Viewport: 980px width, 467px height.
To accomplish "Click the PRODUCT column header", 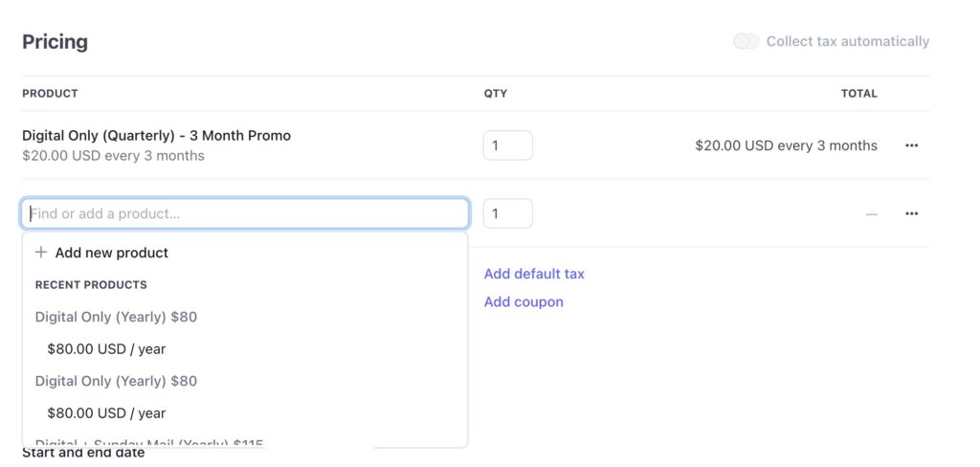I will pyautogui.click(x=50, y=94).
